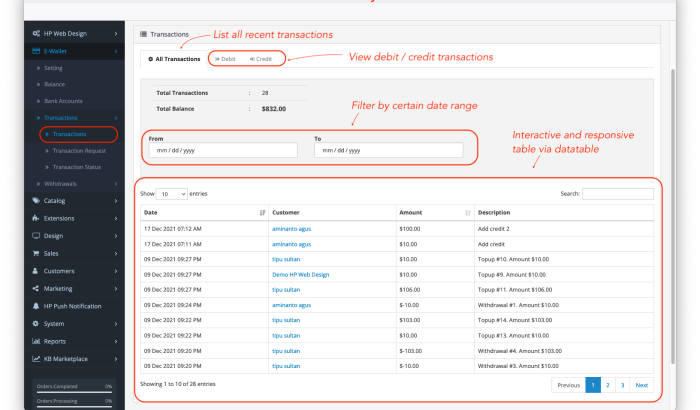Expand the Extensions menu chevron
This screenshot has width=700, height=410.
(x=116, y=218)
